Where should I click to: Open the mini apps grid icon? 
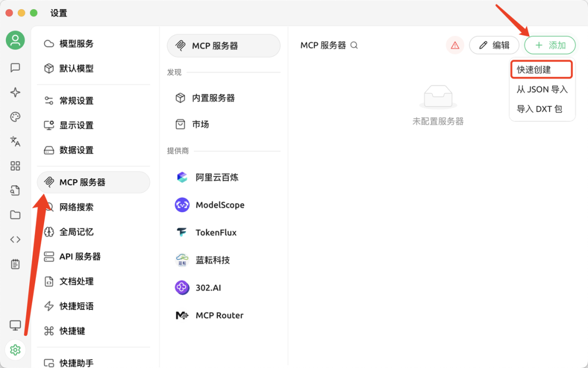15,166
